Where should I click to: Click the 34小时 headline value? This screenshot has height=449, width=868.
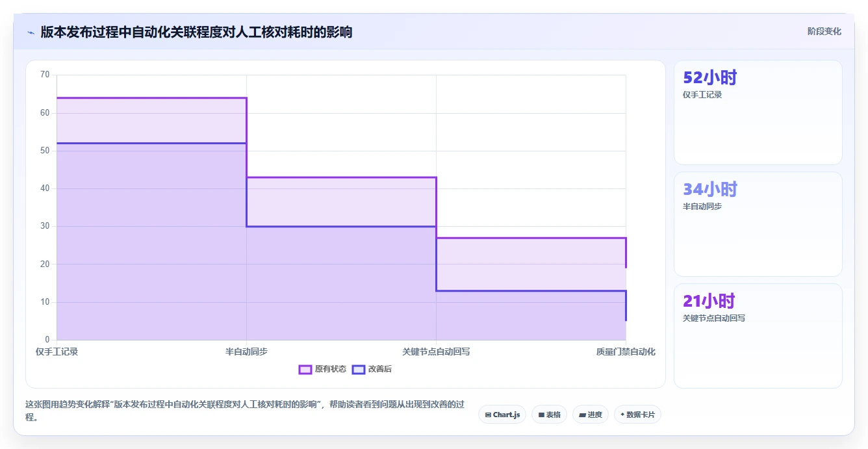tap(710, 190)
